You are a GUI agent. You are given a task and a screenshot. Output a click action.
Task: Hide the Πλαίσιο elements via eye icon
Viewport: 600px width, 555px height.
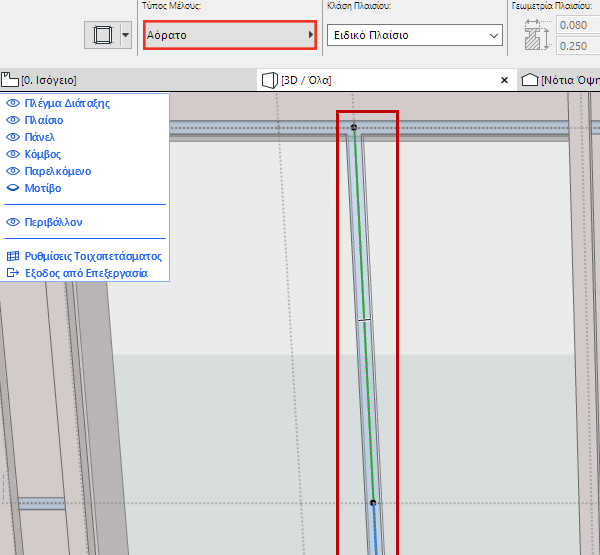[12, 120]
